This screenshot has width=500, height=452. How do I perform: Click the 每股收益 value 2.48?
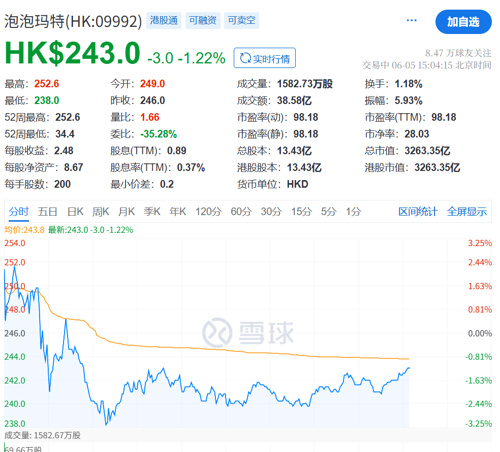64,151
